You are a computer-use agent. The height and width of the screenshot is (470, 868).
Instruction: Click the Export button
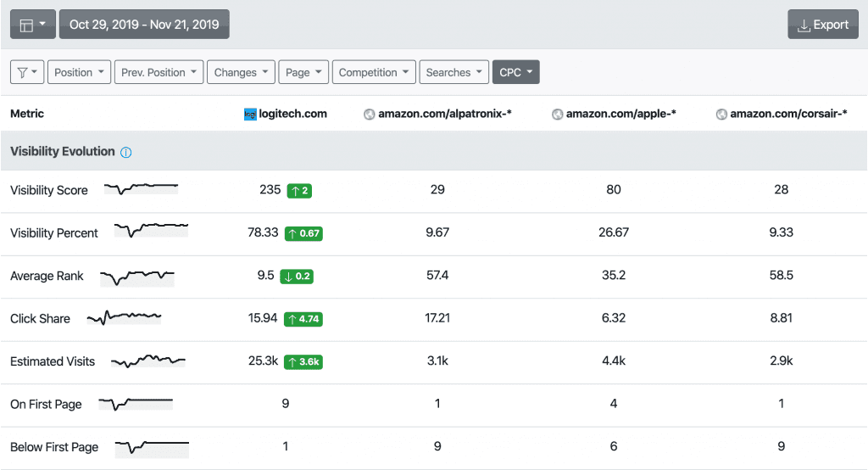click(822, 25)
